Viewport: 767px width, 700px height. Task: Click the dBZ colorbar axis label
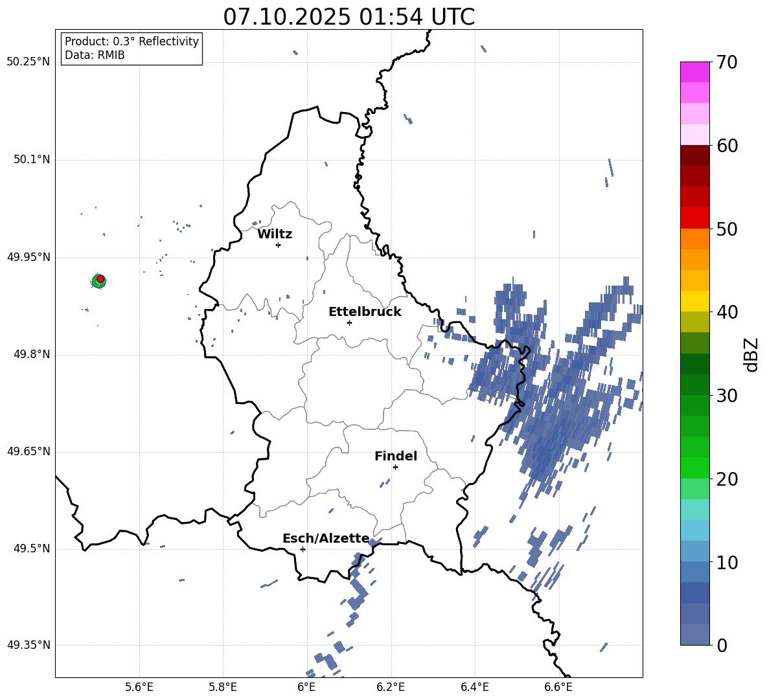point(751,354)
